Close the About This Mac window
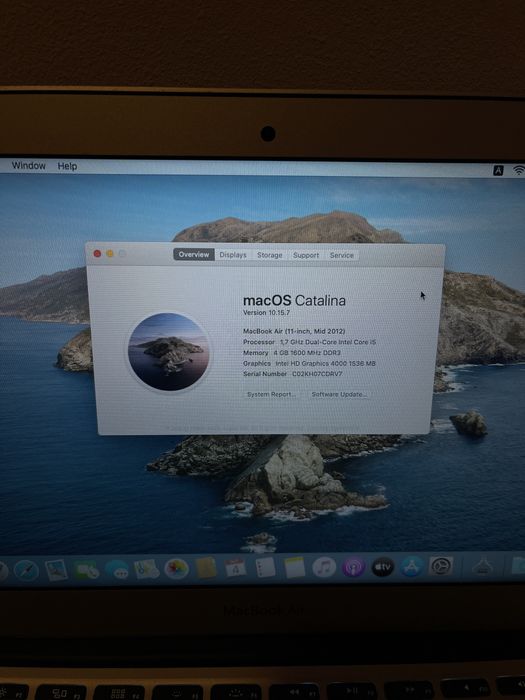Image resolution: width=525 pixels, height=700 pixels. click(x=97, y=254)
